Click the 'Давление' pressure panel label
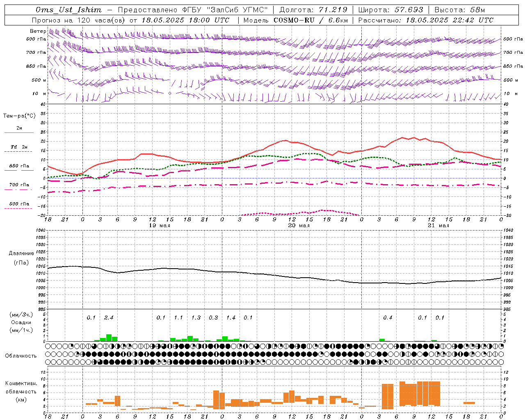The width and height of the screenshot is (525, 420). 21,253
